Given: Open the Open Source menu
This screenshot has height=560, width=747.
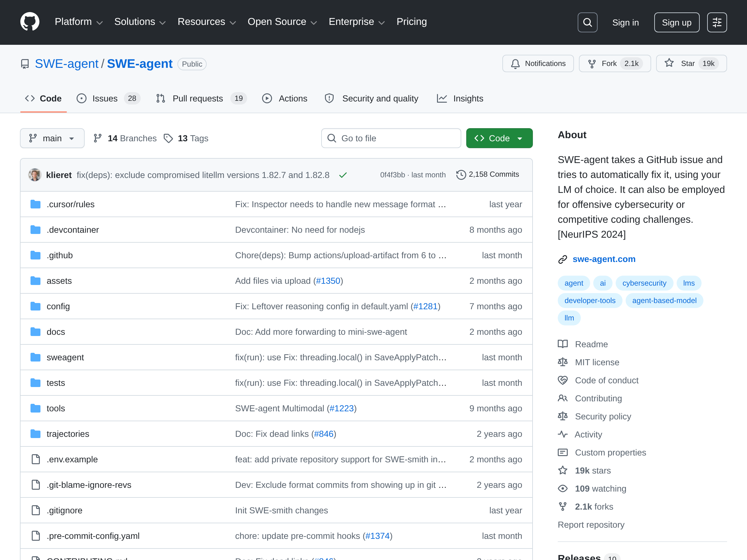Looking at the screenshot, I should pos(282,22).
